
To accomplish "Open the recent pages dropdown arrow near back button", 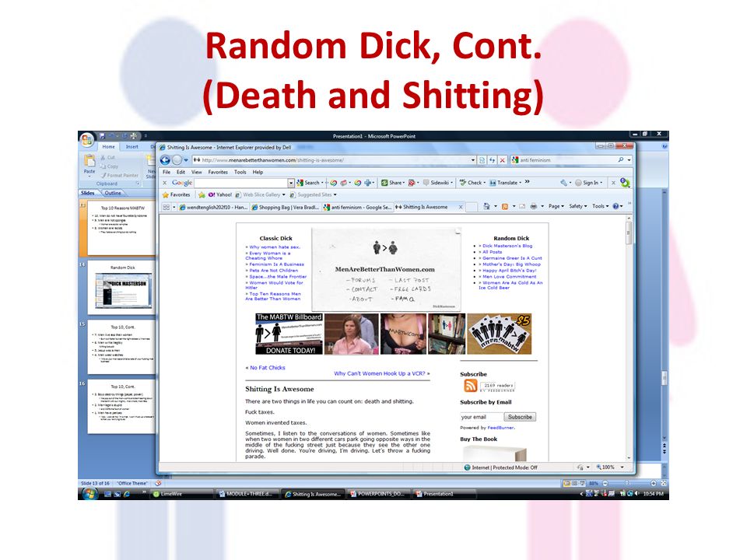I will (x=186, y=160).
